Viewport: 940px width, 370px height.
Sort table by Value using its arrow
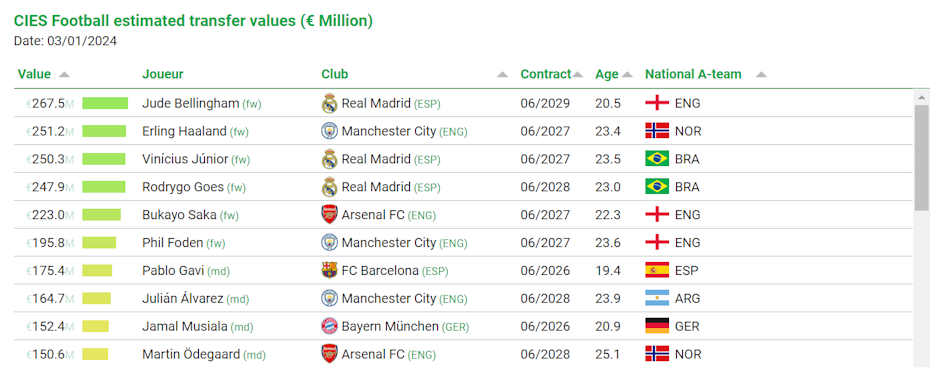[64, 75]
